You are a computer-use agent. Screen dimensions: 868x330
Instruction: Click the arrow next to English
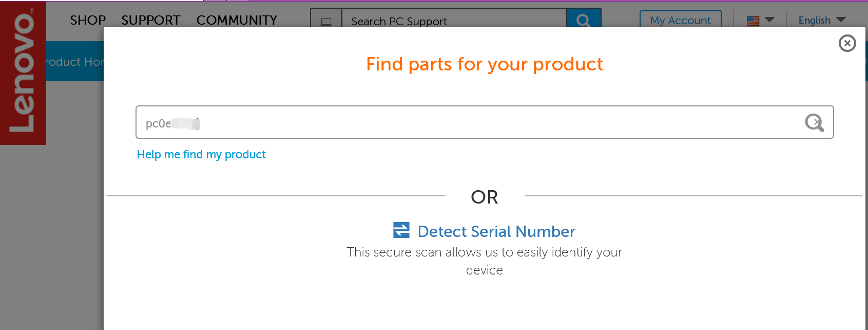pyautogui.click(x=841, y=20)
